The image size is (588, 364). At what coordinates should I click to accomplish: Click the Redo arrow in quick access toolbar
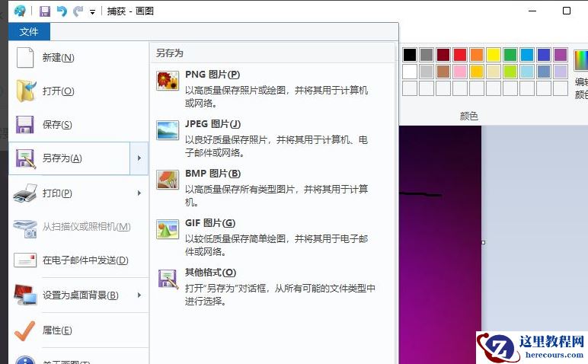(78, 11)
